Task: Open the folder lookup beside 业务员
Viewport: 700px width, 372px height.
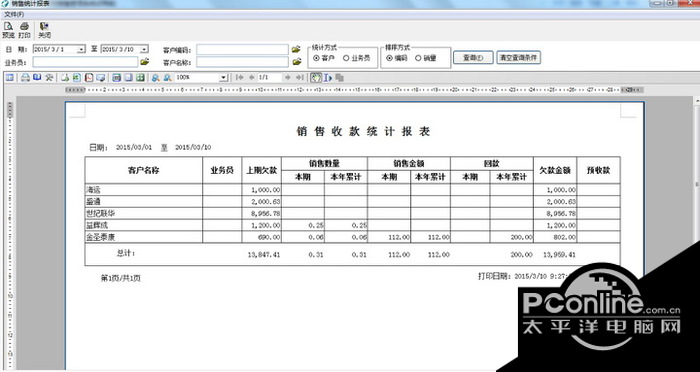Action: 145,62
